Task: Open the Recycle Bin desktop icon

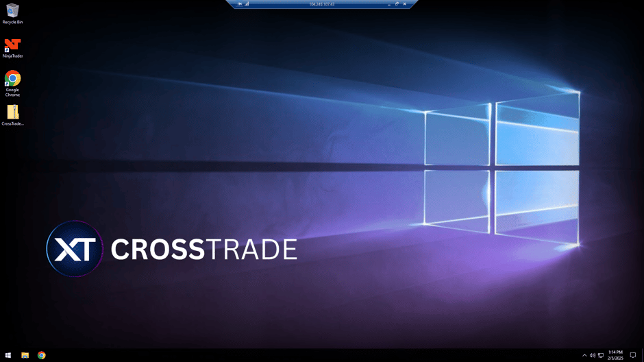Action: point(12,14)
